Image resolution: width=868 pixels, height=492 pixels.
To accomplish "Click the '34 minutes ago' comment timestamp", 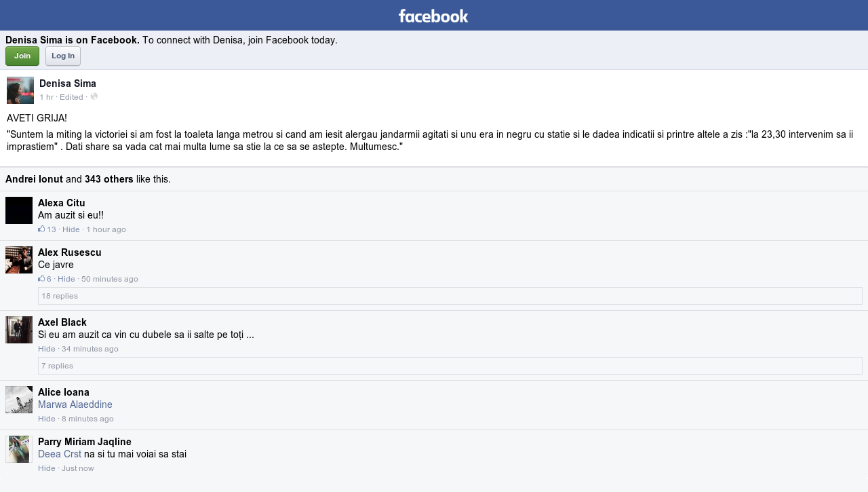I will [90, 349].
